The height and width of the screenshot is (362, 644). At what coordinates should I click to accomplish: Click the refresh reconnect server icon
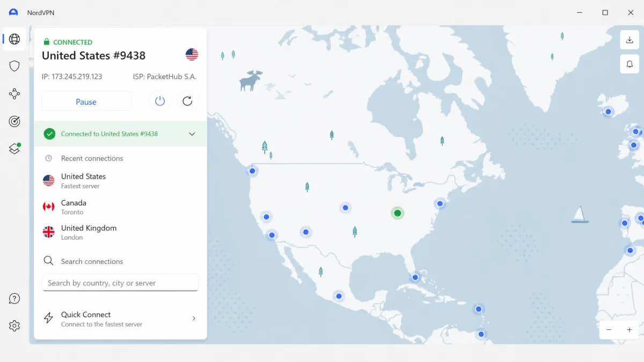click(187, 101)
